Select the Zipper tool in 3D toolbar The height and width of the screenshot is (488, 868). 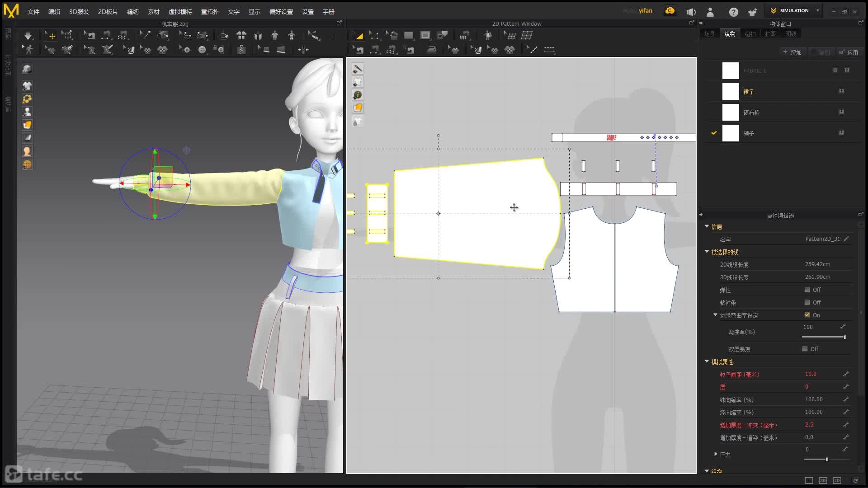pos(241,50)
